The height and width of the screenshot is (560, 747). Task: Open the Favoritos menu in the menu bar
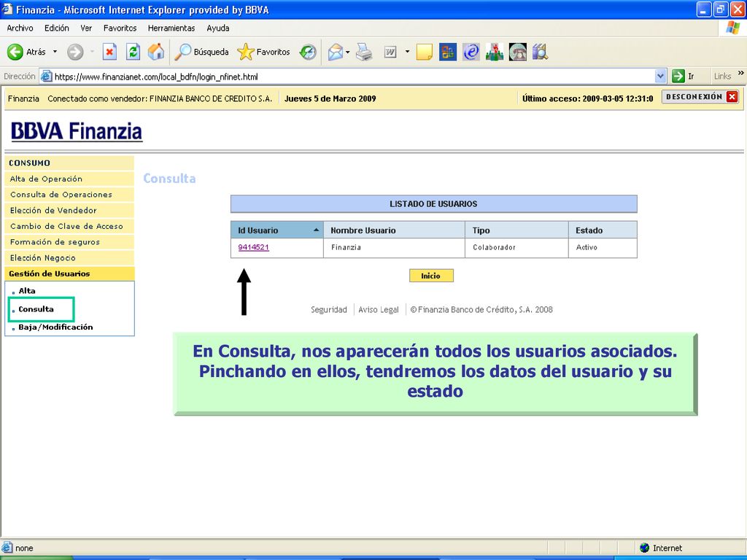120,28
